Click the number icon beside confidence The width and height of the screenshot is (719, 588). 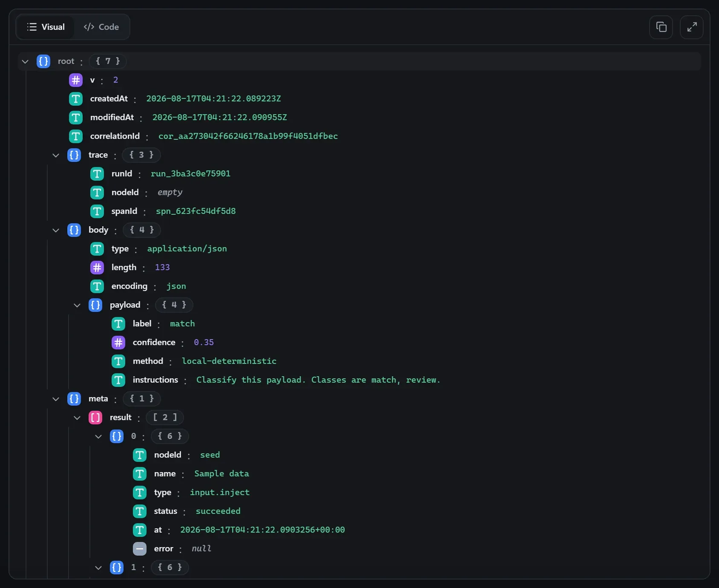tap(118, 343)
